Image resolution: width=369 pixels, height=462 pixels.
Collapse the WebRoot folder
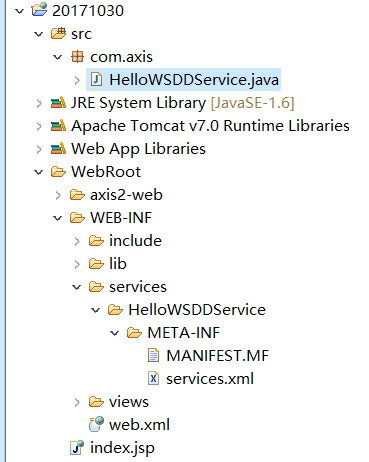click(x=39, y=172)
